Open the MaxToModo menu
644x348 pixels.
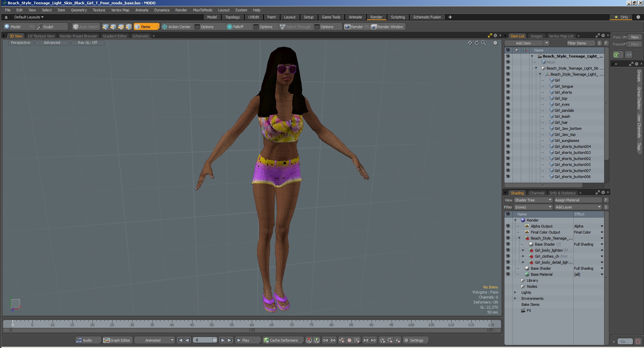coord(203,10)
